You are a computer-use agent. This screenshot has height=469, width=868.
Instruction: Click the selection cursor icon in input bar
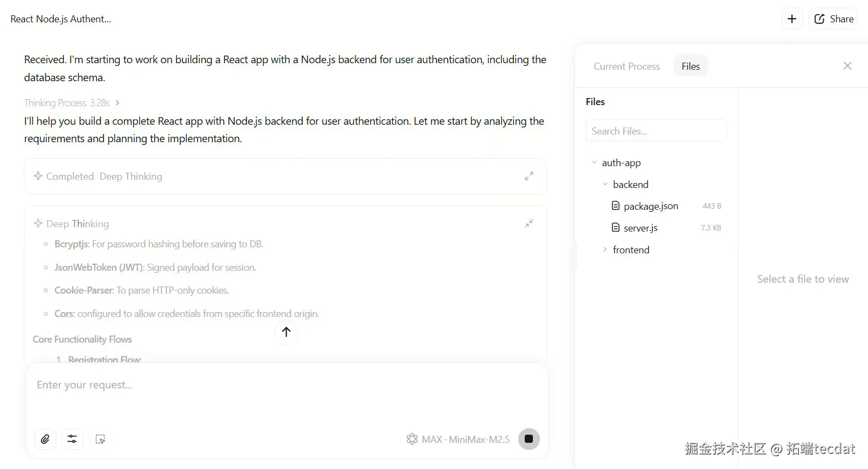tap(100, 439)
